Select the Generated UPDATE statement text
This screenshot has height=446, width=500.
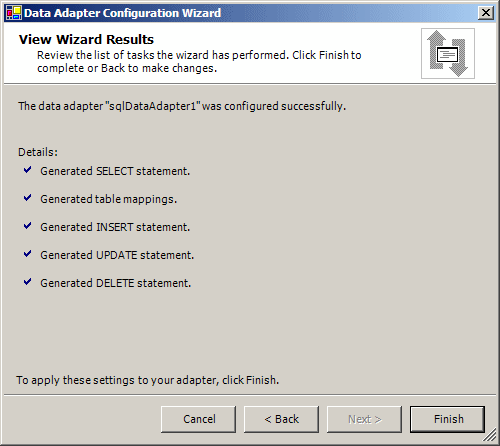tap(117, 255)
